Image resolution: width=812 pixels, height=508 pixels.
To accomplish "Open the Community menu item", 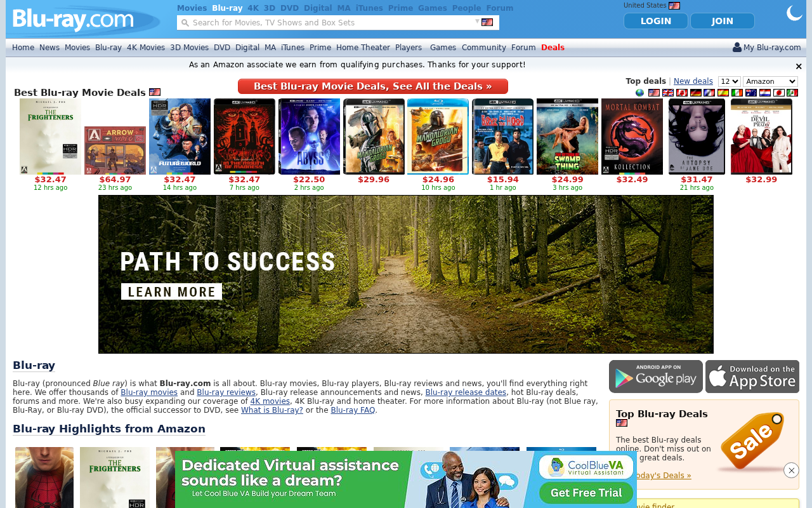I will [484, 48].
